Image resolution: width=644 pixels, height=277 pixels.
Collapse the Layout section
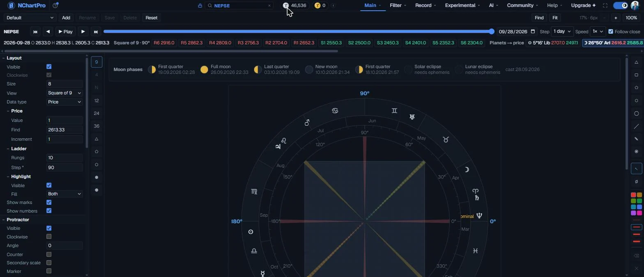[x=4, y=58]
